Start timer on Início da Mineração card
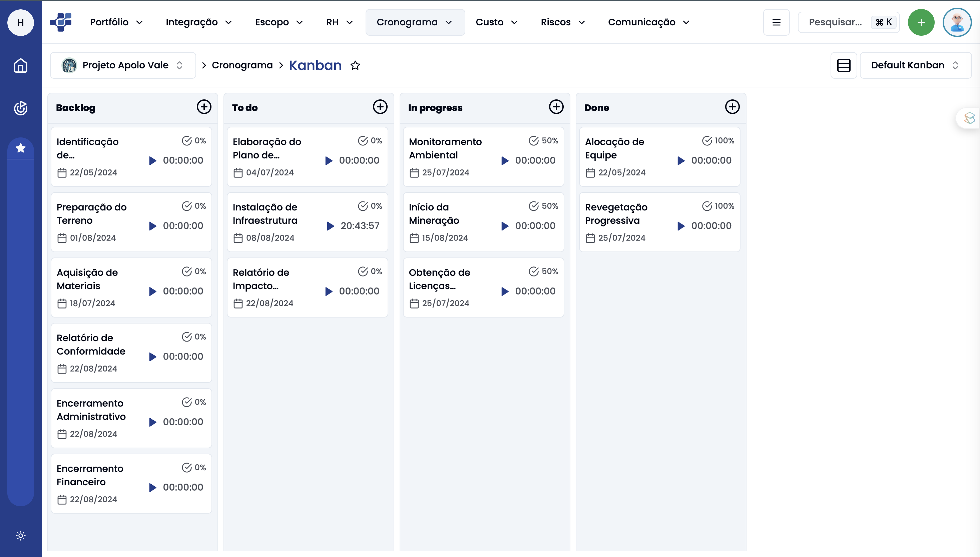The height and width of the screenshot is (557, 980). click(505, 226)
